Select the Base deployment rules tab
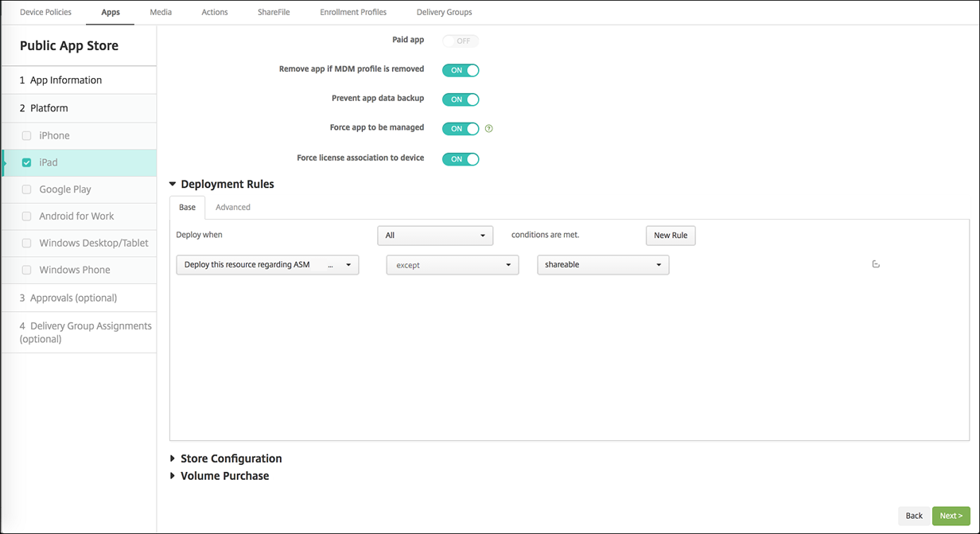 187,207
